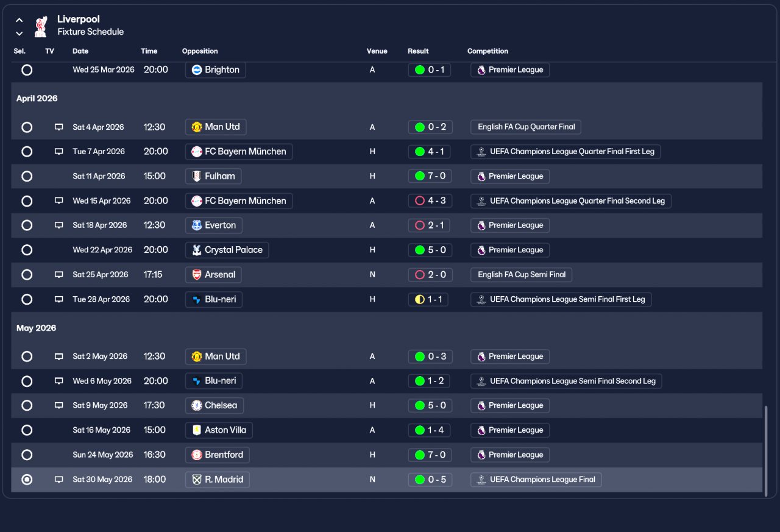Sort by the Result column header
Viewport: 780px width, 532px height.
[x=418, y=51]
